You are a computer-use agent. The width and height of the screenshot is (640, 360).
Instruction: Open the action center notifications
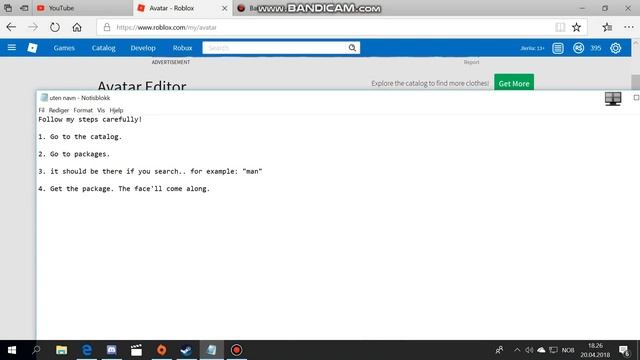pyautogui.click(x=624, y=350)
